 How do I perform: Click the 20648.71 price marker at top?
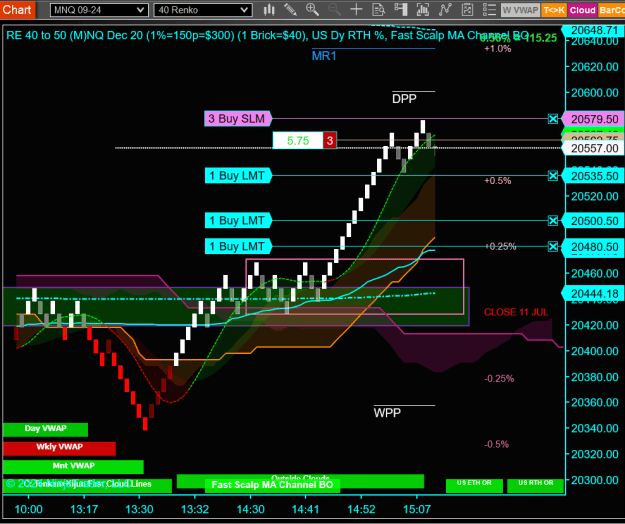click(x=594, y=30)
